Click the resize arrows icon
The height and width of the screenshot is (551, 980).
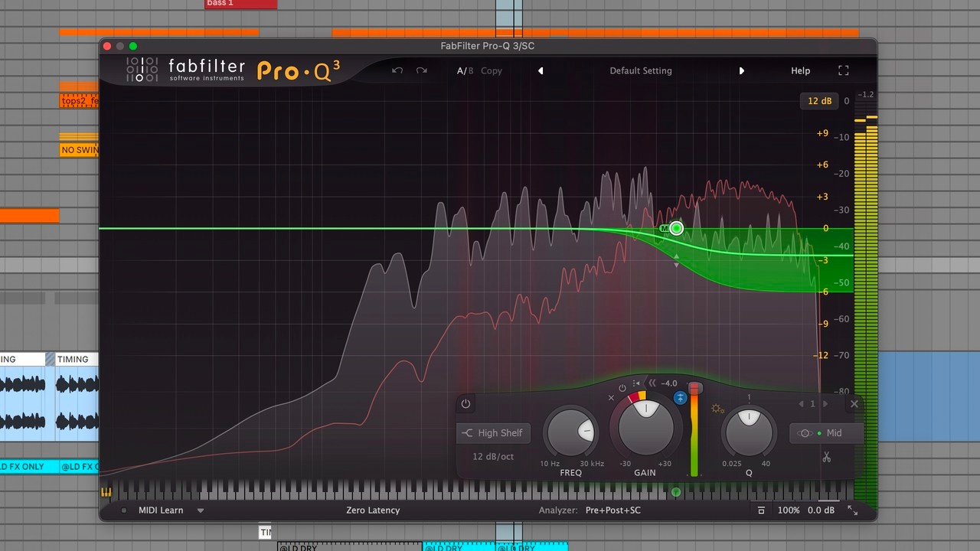[x=852, y=510]
